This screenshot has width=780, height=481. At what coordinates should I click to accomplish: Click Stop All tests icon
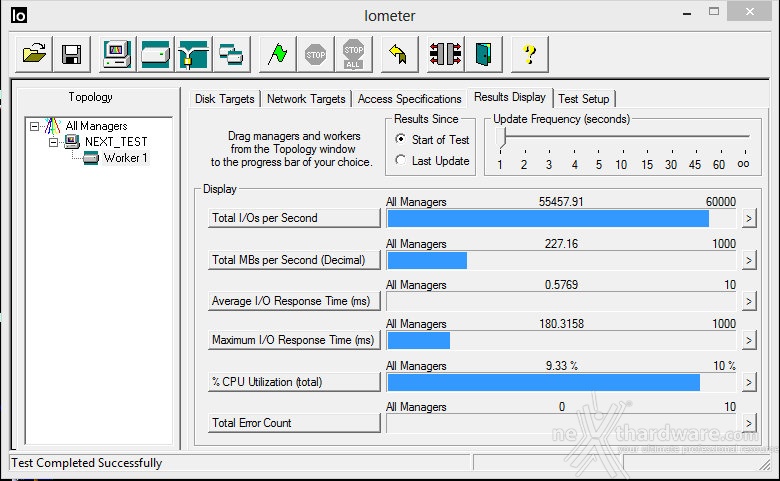353,54
